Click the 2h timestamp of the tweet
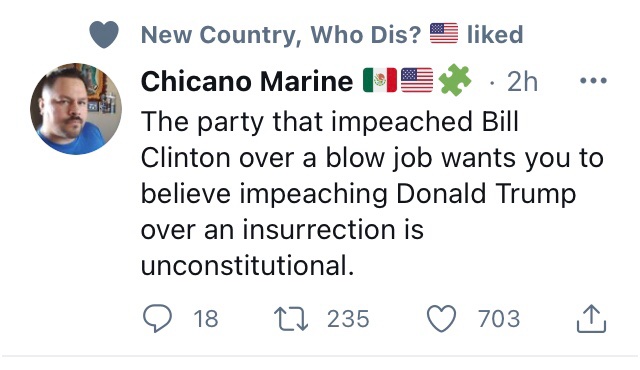Viewport: 640px width, 370px height. coord(522,82)
